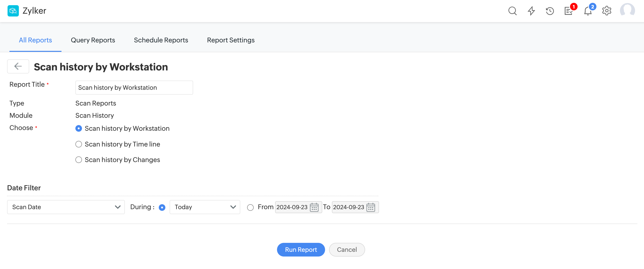Click the Zylker logo icon

pyautogui.click(x=13, y=11)
